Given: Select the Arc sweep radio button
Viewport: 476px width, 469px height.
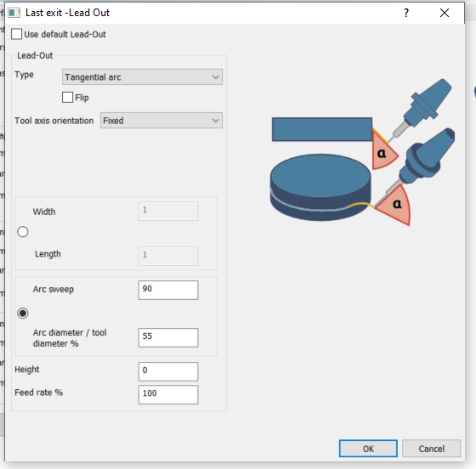Looking at the screenshot, I should (23, 313).
